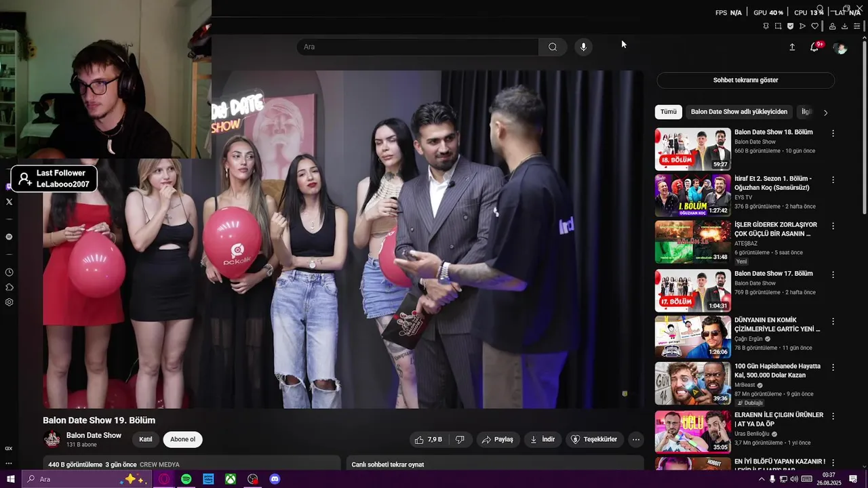The width and height of the screenshot is (868, 488).
Task: Click the microphone icon in system tray
Action: coord(772,479)
